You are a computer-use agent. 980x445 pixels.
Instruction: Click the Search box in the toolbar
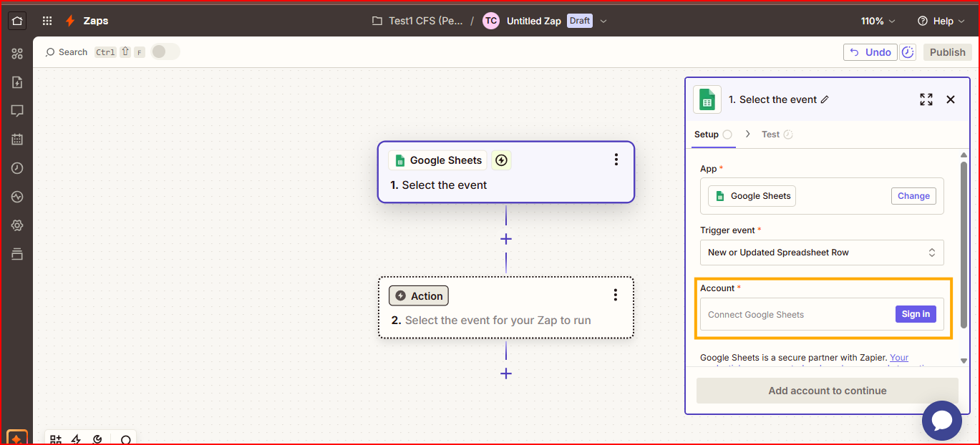(66, 52)
